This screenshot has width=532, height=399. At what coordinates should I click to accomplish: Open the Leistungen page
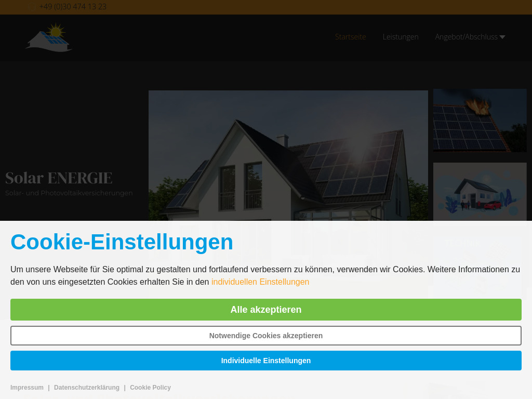point(400,37)
